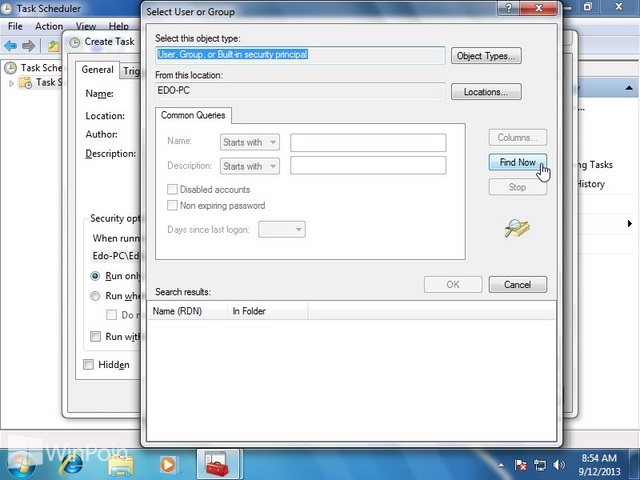Open the Locations picker
640x480 pixels.
tap(486, 92)
